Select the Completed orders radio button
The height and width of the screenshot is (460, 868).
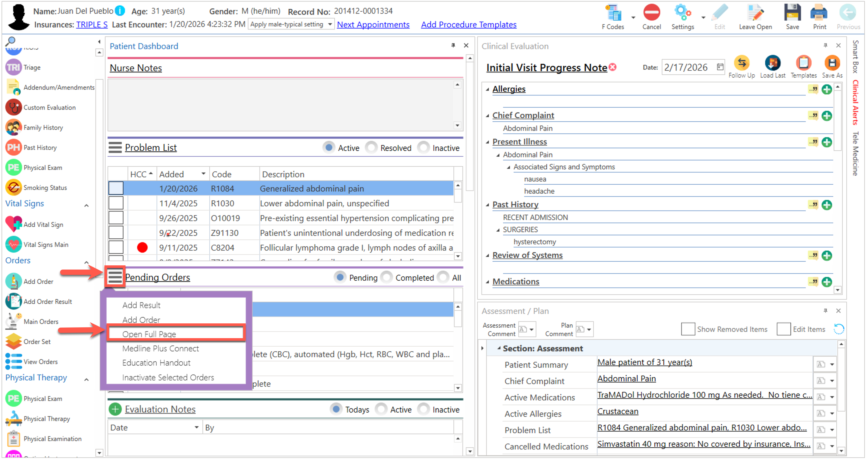click(x=387, y=278)
